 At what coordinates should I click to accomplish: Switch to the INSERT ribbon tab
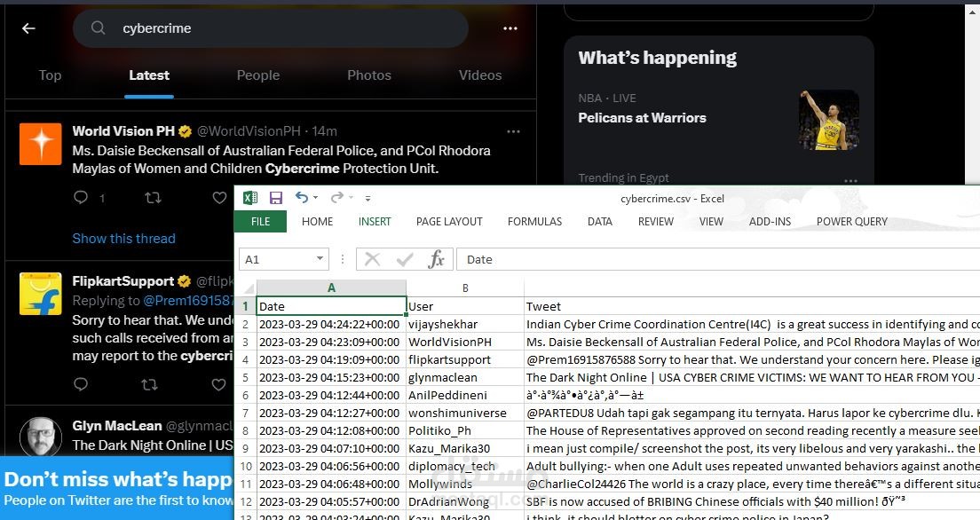[375, 221]
